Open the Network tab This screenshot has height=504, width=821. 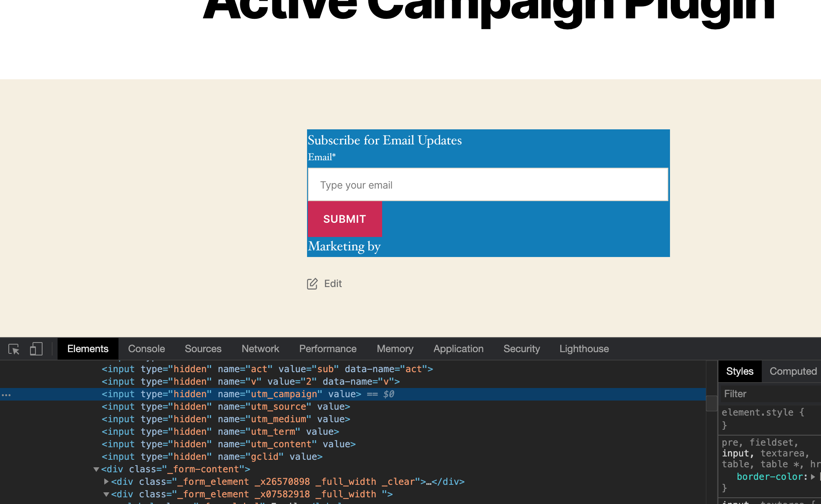coord(260,349)
